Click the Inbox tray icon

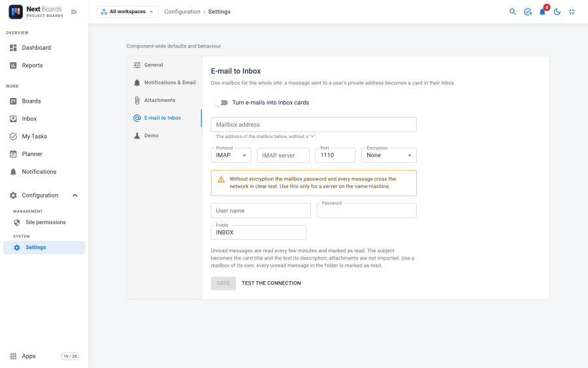click(x=13, y=118)
